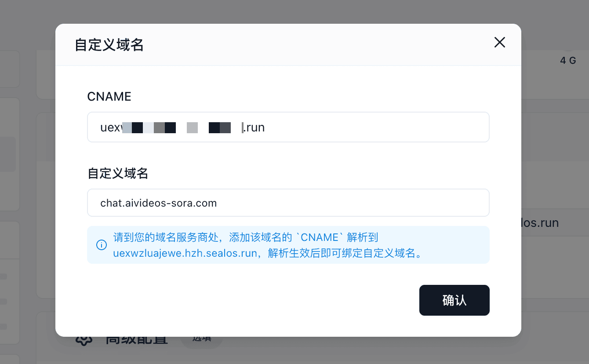Click the CNAME field label
Viewport: 589px width, 364px height.
(109, 97)
